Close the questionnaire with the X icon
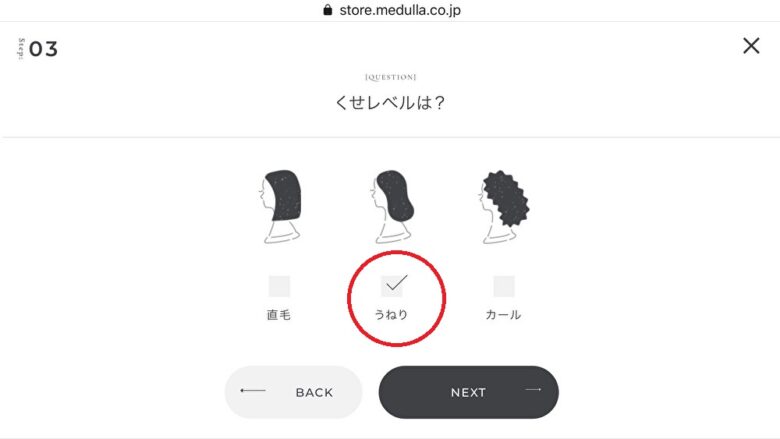The image size is (780, 439). [x=751, y=46]
